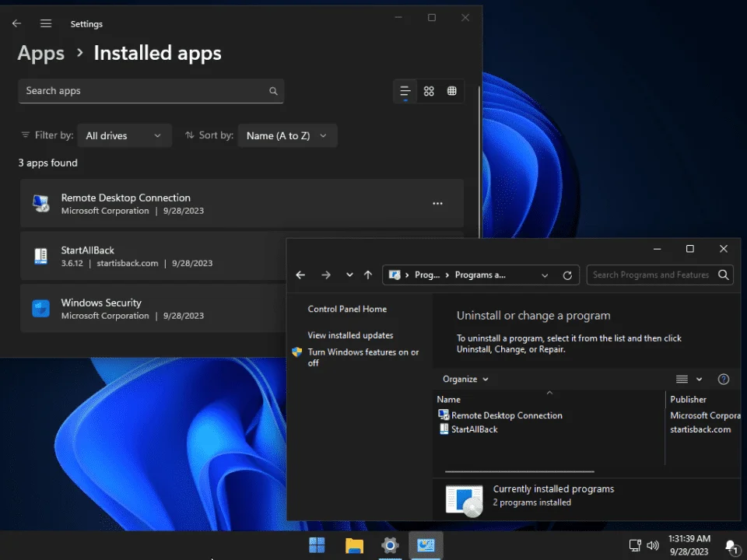This screenshot has height=560, width=747.
Task: Open recent locations dropdown in Control Panel
Action: coord(349,275)
